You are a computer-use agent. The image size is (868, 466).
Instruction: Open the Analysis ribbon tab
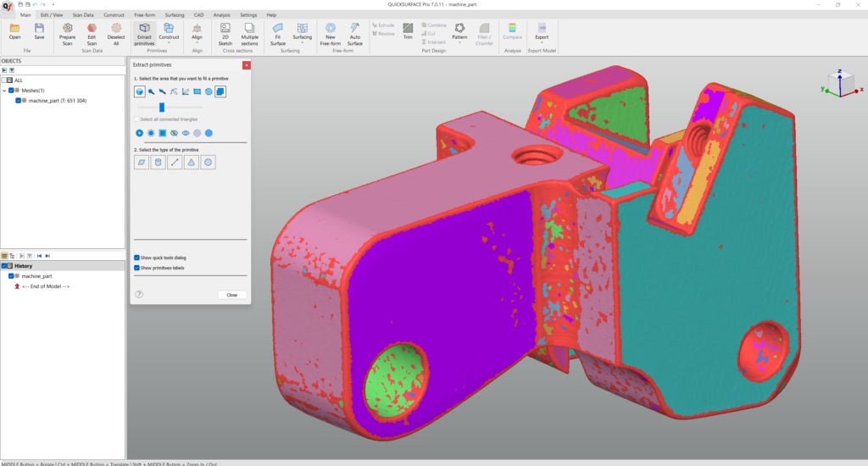[x=221, y=14]
